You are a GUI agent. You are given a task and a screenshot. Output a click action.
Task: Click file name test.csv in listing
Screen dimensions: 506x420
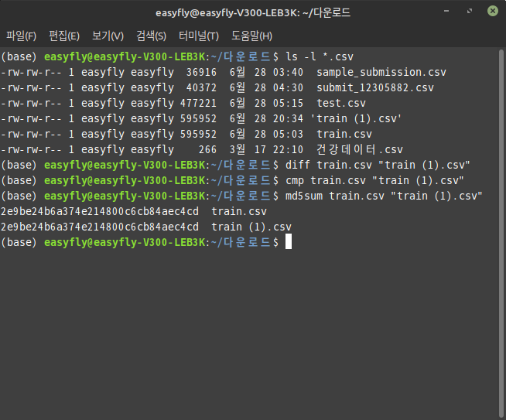(x=341, y=103)
